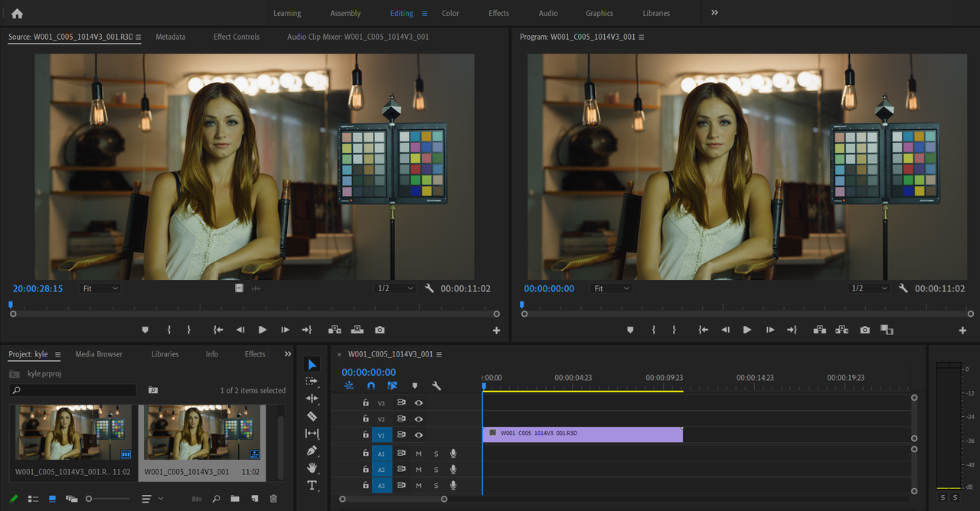Open Source monitor 1/2 resolution dropdown

click(395, 288)
